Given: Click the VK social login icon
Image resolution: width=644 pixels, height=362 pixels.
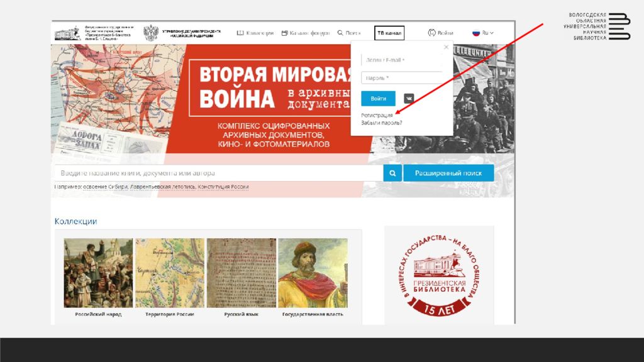Looking at the screenshot, I should 409,99.
